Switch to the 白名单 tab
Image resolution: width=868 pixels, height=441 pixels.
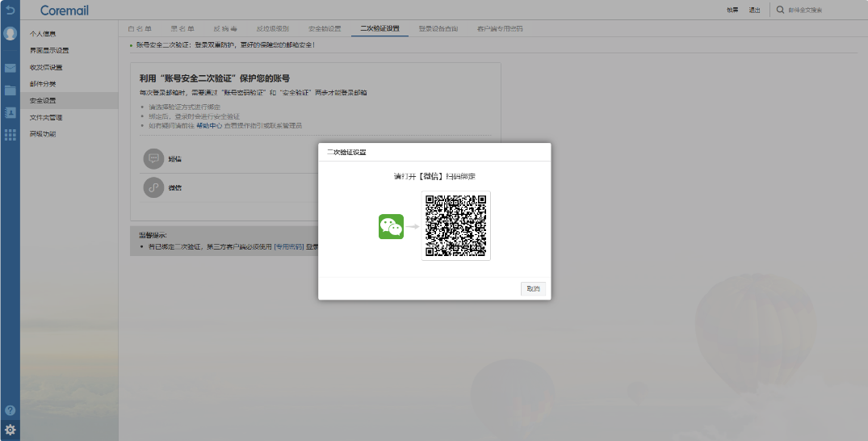[x=140, y=28]
